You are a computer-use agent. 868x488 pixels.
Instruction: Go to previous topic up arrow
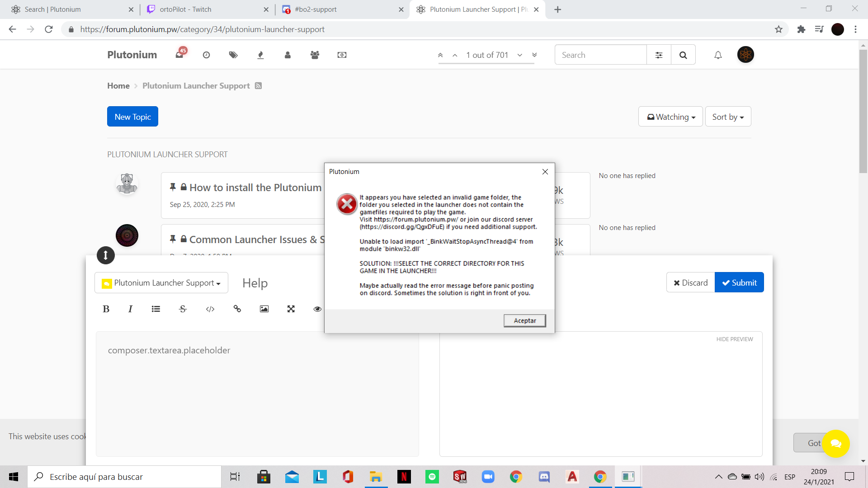coord(455,55)
